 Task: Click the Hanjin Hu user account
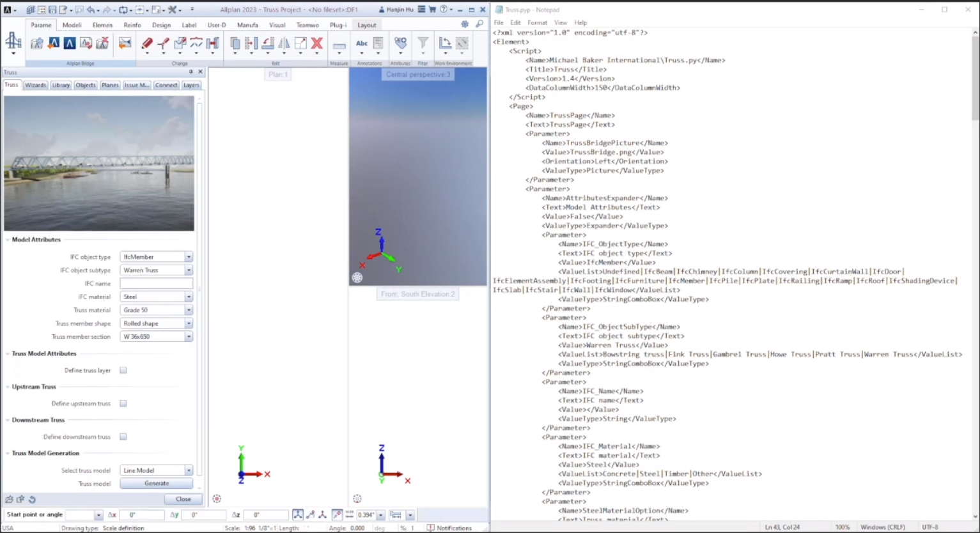[x=396, y=10]
